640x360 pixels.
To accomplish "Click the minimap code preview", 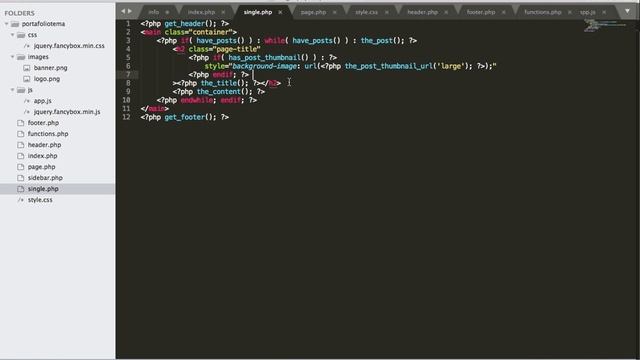I will pos(605,25).
